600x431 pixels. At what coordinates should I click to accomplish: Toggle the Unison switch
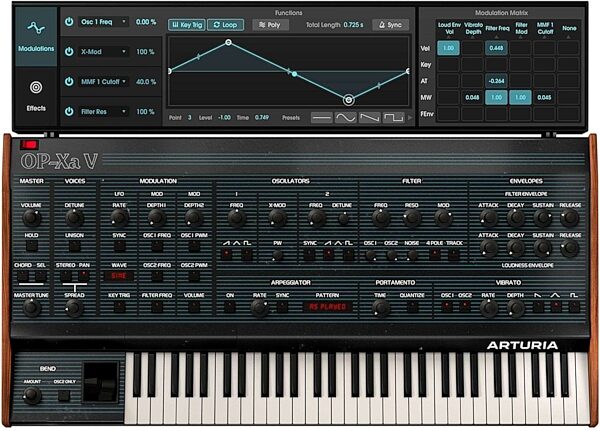[x=74, y=246]
